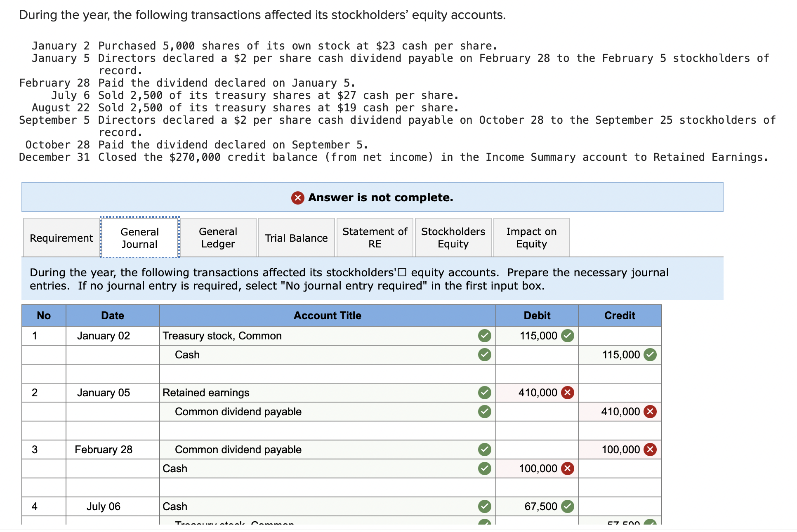Open the account title dropdown for entry 1 Treasury stock

click(289, 336)
